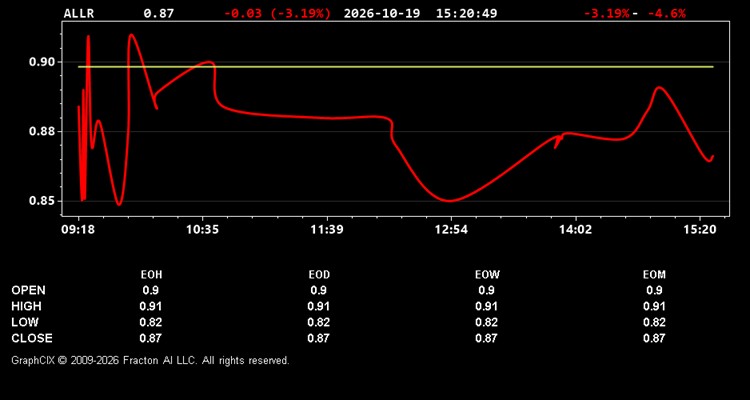This screenshot has height=400, width=750.
Task: Click the EOW column header
Action: point(486,275)
